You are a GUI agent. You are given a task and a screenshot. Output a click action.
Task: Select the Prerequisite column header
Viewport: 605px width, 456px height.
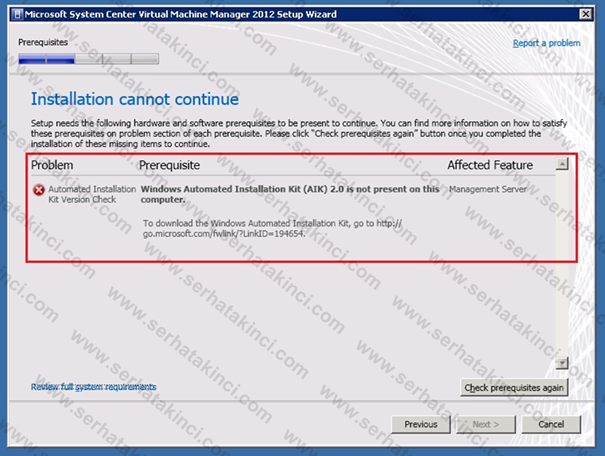(x=169, y=165)
